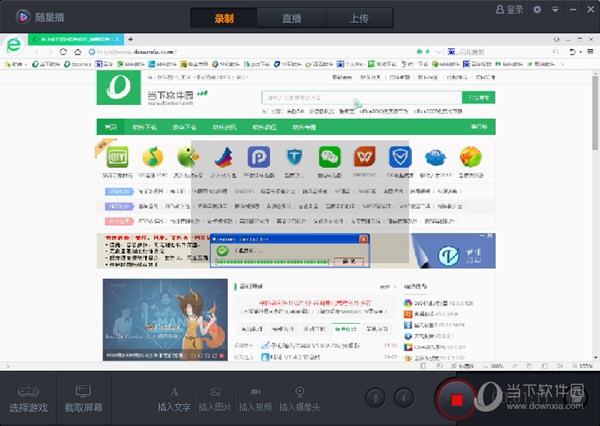Screen dimensions: 600x426
Task: Click the colorful ball app icon
Action: coord(471,157)
